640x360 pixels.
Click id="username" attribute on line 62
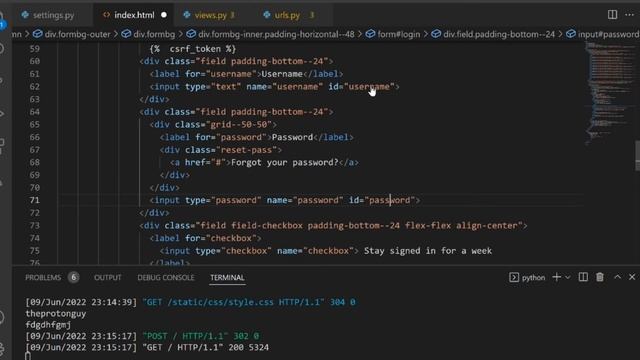pos(362,87)
